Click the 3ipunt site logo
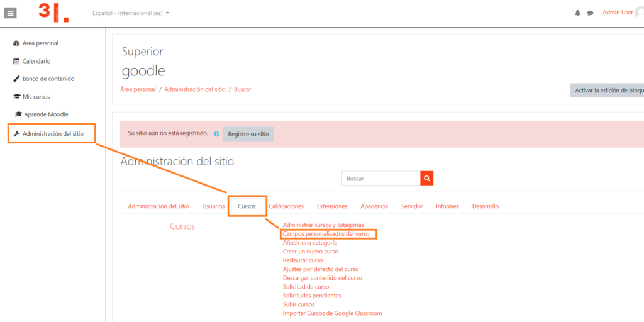The image size is (644, 322). click(53, 13)
